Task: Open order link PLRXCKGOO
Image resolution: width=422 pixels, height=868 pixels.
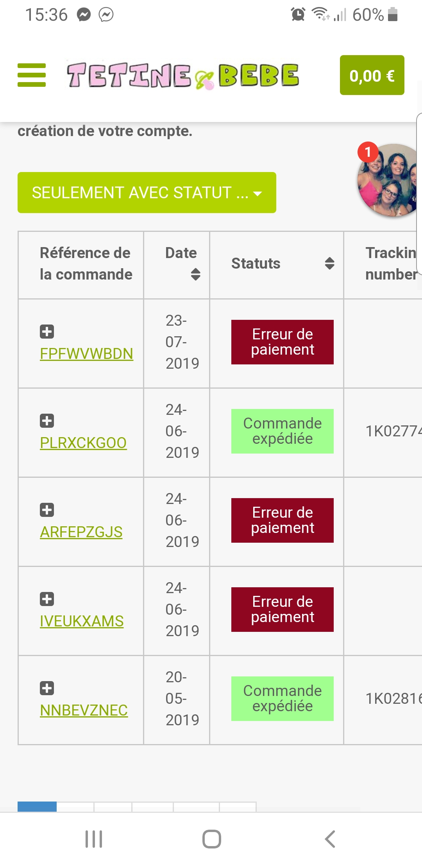Action: coord(83,443)
